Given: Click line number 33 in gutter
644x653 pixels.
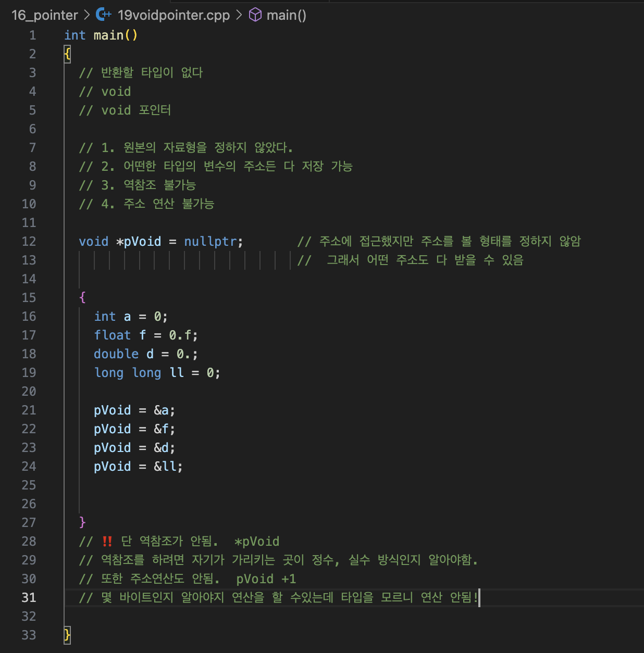Looking at the screenshot, I should pyautogui.click(x=29, y=635).
